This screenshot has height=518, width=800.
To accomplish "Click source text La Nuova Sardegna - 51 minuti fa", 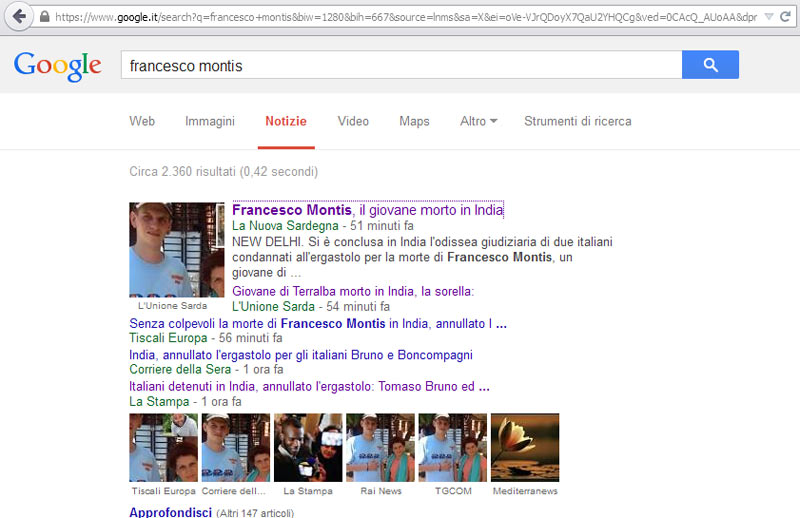I will click(x=323, y=226).
